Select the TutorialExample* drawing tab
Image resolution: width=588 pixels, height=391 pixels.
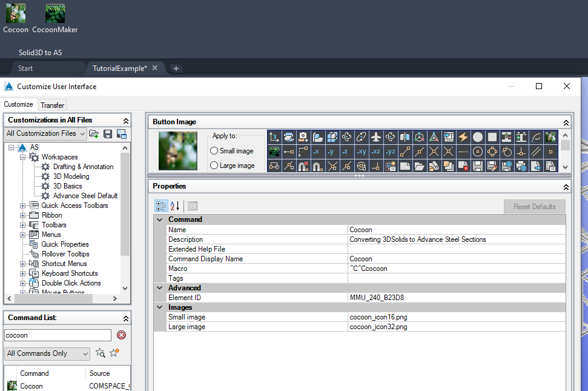point(120,69)
